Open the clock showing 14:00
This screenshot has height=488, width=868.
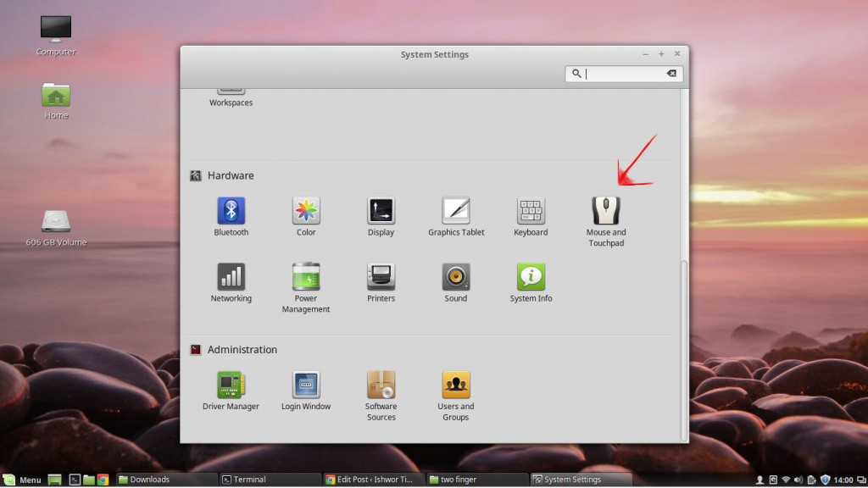[843, 480]
